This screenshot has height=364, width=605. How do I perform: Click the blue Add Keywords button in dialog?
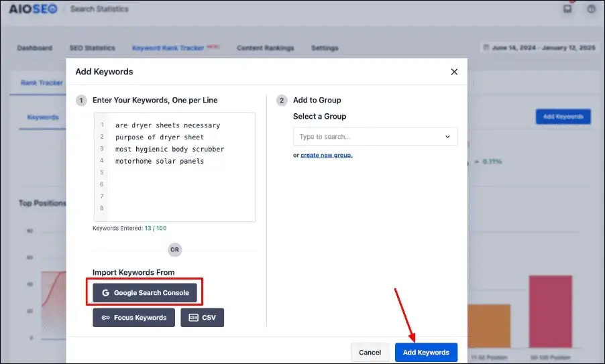click(426, 352)
